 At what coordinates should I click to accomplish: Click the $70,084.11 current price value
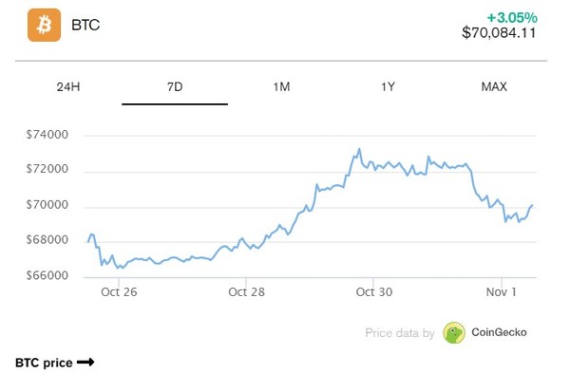[x=499, y=32]
